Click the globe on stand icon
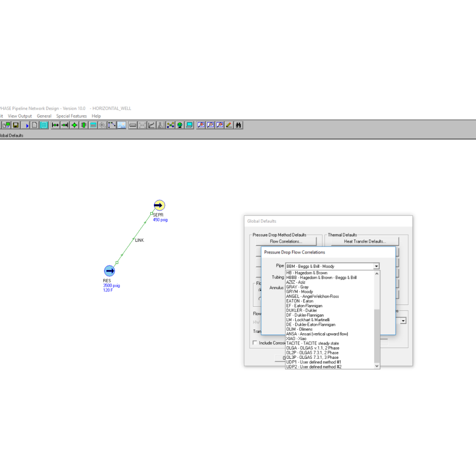This screenshot has height=476, width=476. click(x=180, y=125)
